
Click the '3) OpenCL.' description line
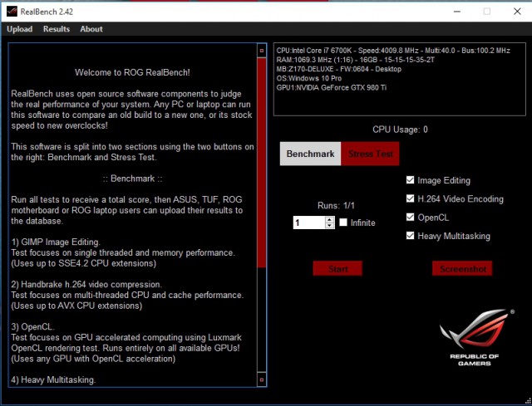tap(32, 326)
